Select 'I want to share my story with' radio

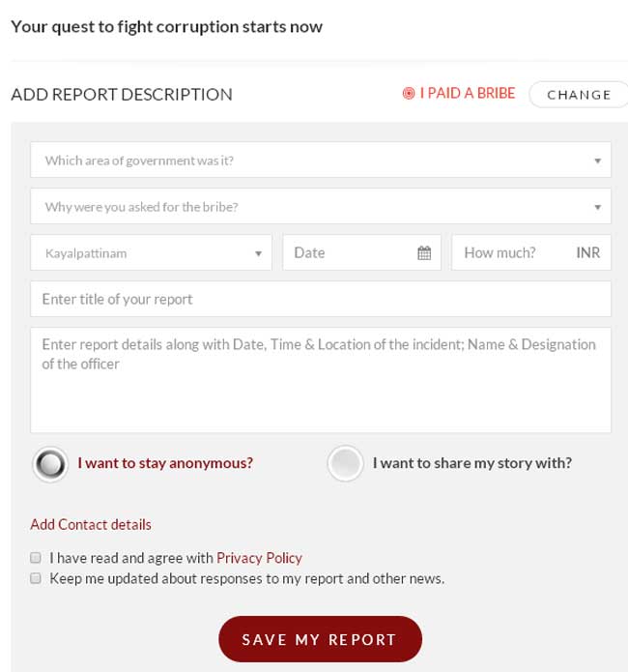345,463
